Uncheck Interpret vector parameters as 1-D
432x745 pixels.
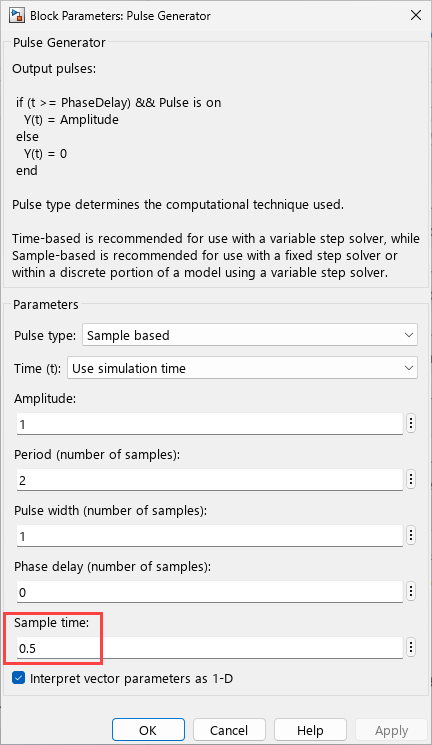click(19, 678)
